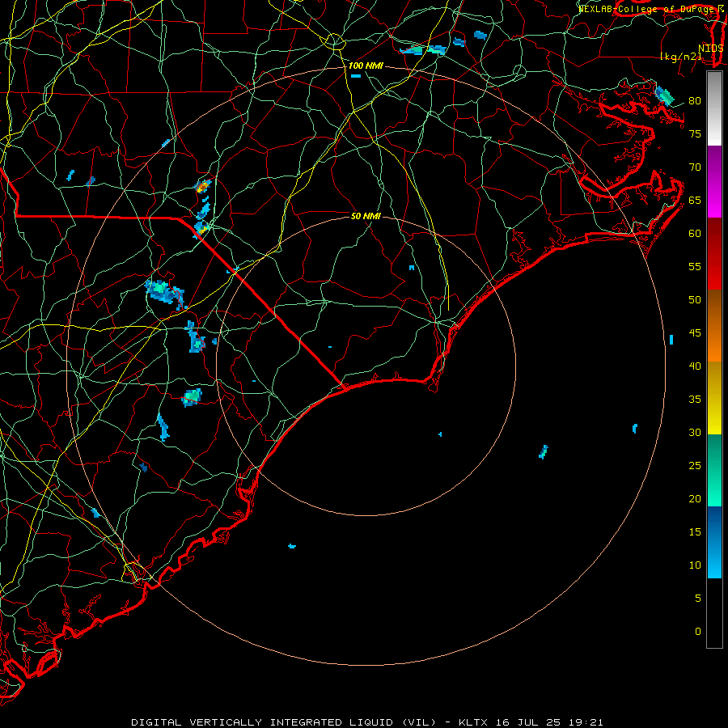Pick the magenta-purple segment of color bar
This screenshot has width=728, height=728.
714,182
